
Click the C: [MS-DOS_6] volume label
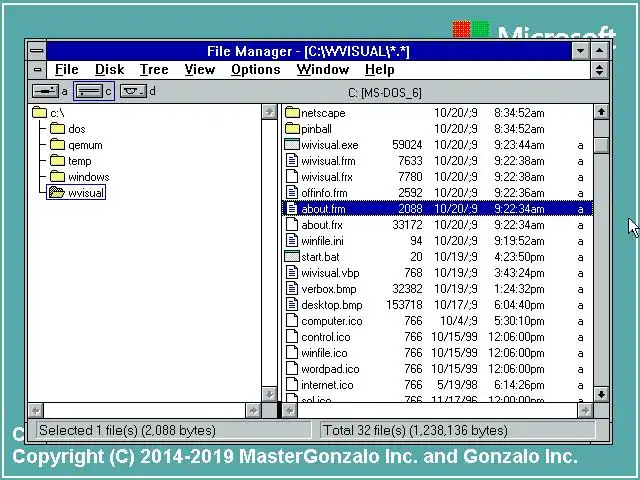[x=384, y=93]
